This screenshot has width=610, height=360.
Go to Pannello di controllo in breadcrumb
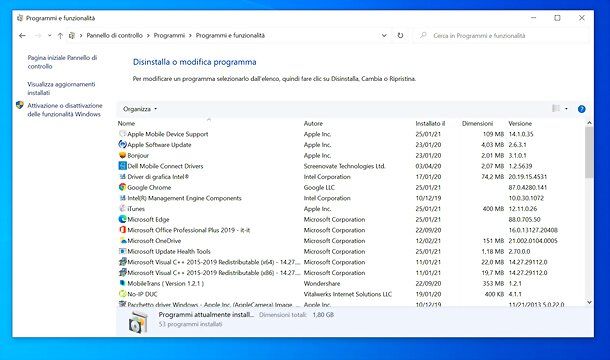(x=114, y=35)
